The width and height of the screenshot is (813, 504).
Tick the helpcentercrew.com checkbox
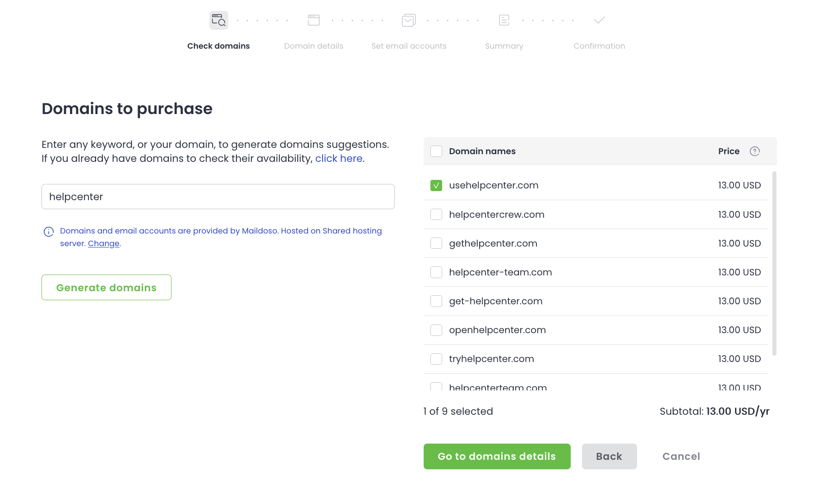(436, 215)
